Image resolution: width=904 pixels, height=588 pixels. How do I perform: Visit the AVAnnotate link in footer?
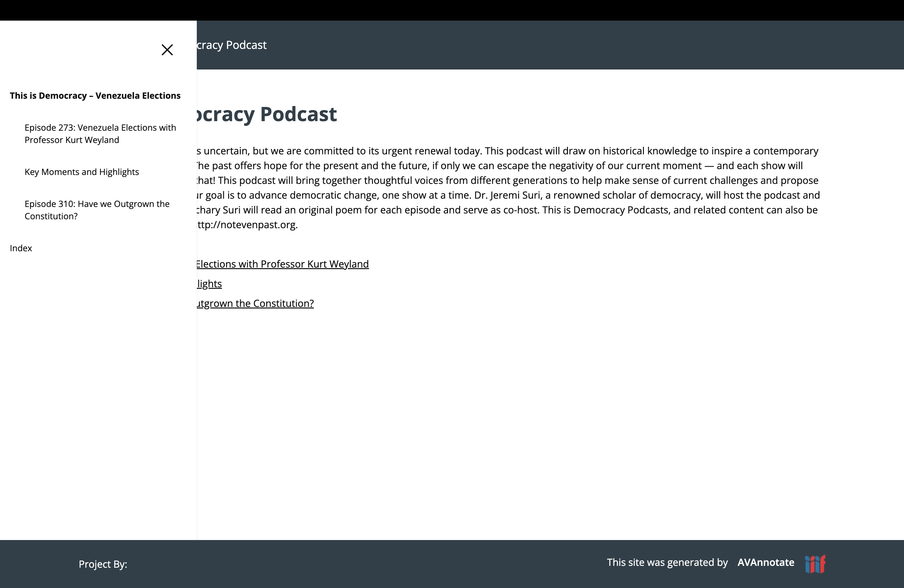(x=766, y=562)
